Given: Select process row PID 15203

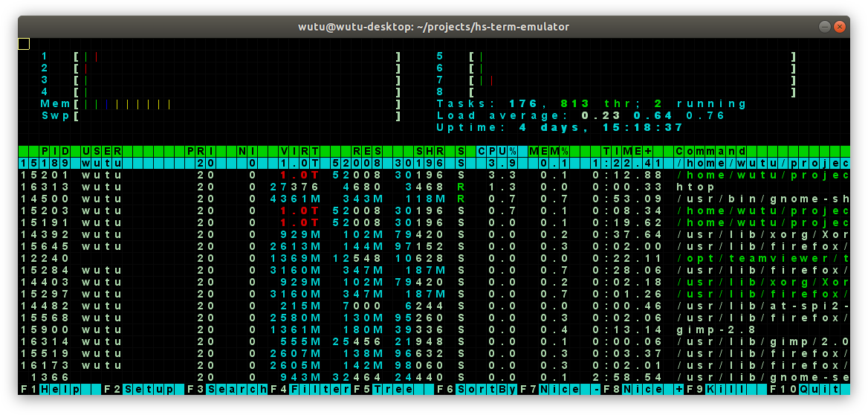Looking at the screenshot, I should coord(435,210).
